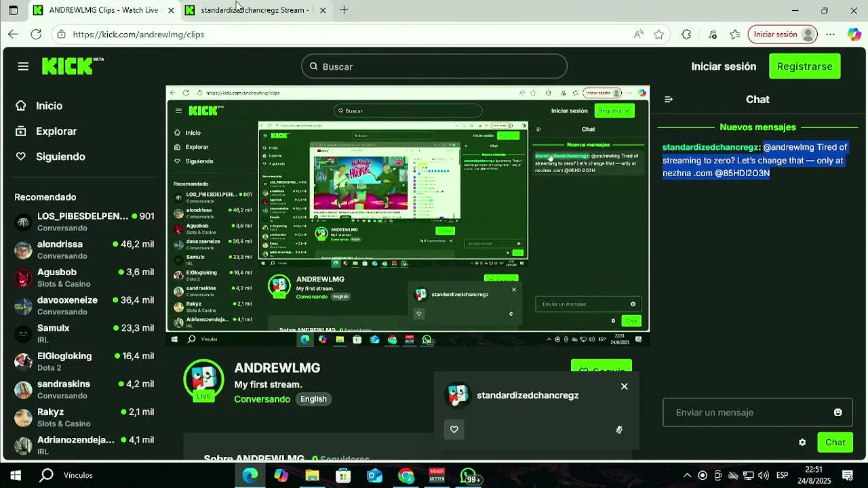Click the green Registrarse button
This screenshot has width=868, height=488.
pos(804,66)
